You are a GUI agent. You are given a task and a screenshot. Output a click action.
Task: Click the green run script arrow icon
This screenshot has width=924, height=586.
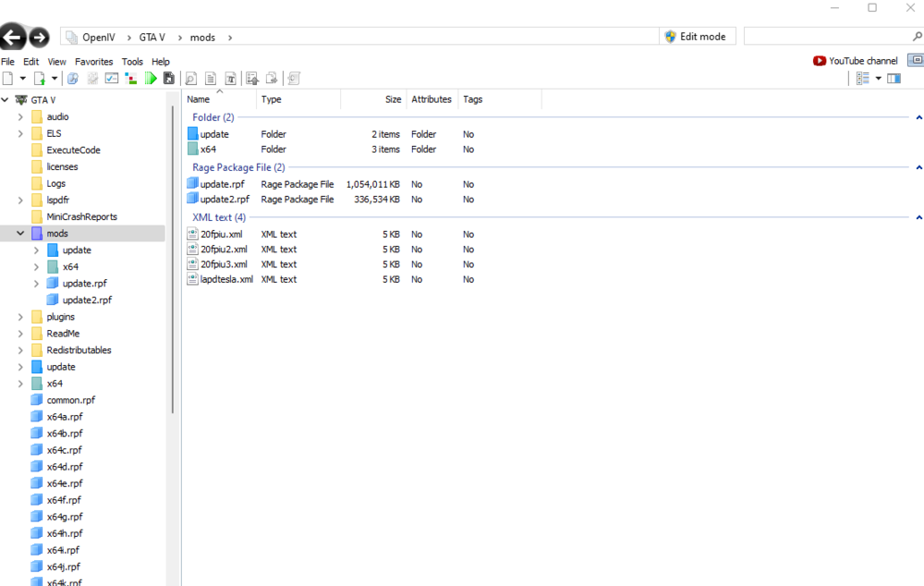click(x=151, y=78)
